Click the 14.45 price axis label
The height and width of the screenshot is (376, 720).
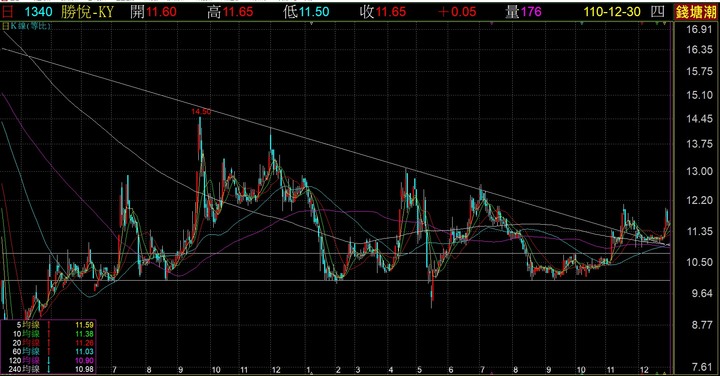pyautogui.click(x=699, y=119)
